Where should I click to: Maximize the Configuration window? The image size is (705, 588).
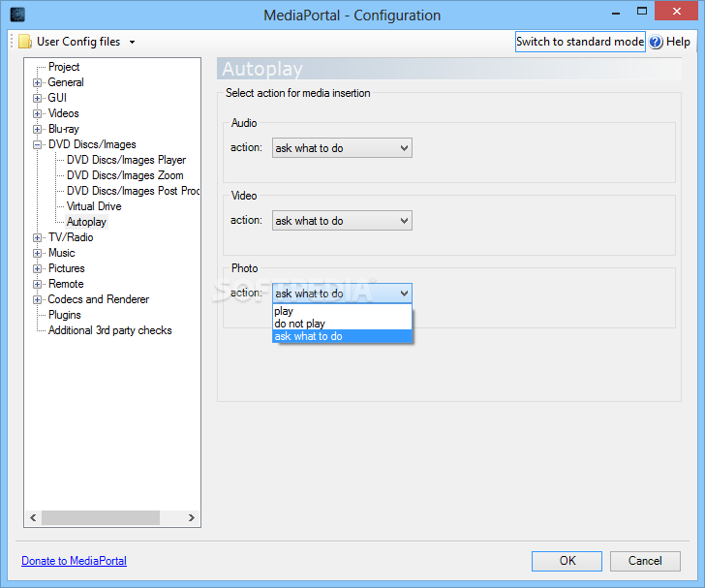tap(642, 12)
